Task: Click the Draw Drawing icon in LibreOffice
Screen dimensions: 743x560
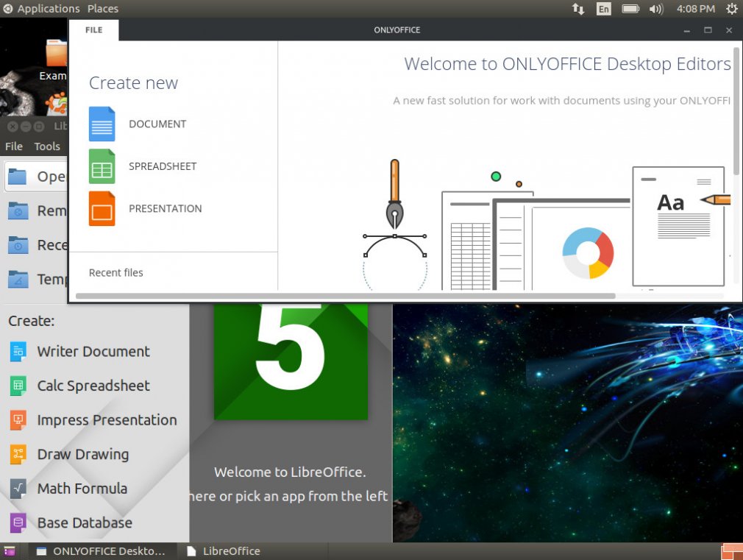Action: (18, 454)
